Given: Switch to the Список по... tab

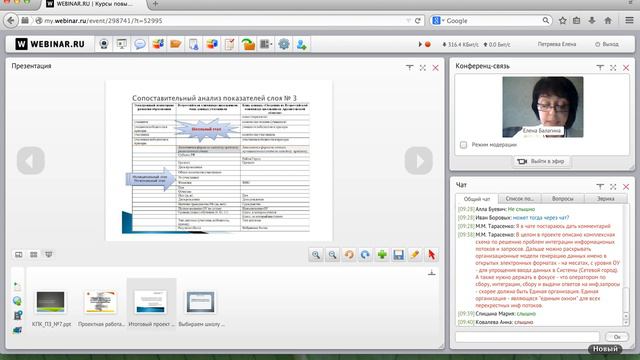Looking at the screenshot, I should pyautogui.click(x=520, y=199).
